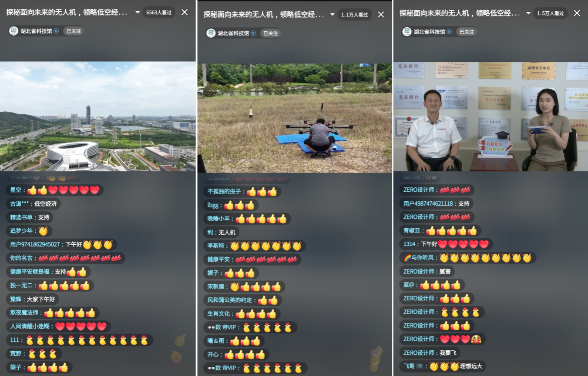This screenshot has height=376, width=588.
Task: Open the host avatar in the 1.5万人看过 stream
Action: pos(407,32)
